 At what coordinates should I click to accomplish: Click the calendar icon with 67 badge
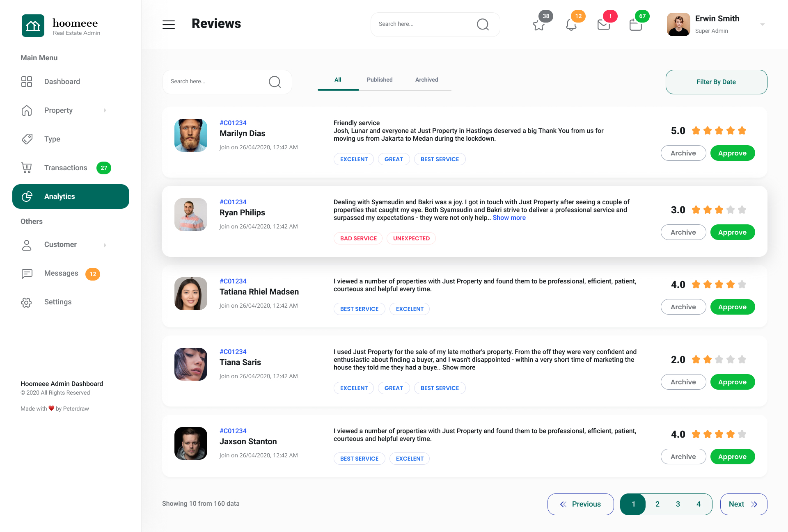[x=635, y=25]
